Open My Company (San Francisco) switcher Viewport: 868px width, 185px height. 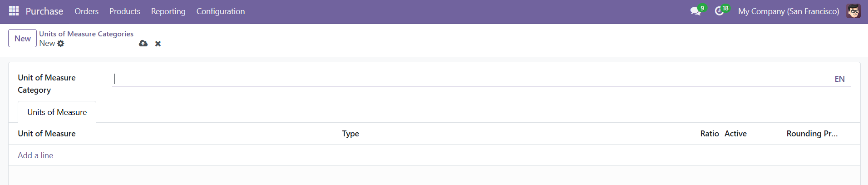click(x=789, y=11)
